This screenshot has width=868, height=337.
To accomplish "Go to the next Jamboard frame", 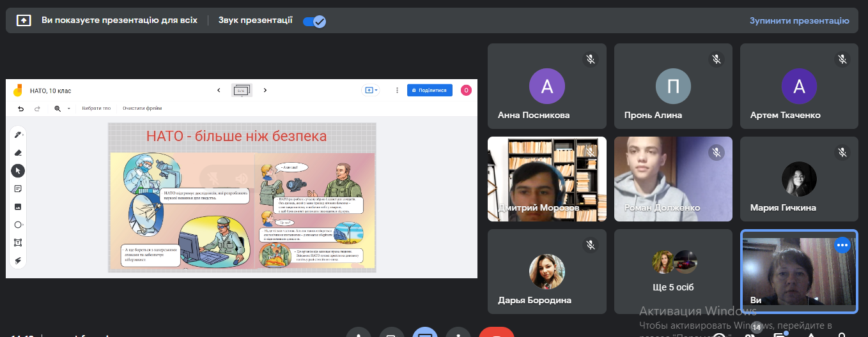I will click(265, 91).
